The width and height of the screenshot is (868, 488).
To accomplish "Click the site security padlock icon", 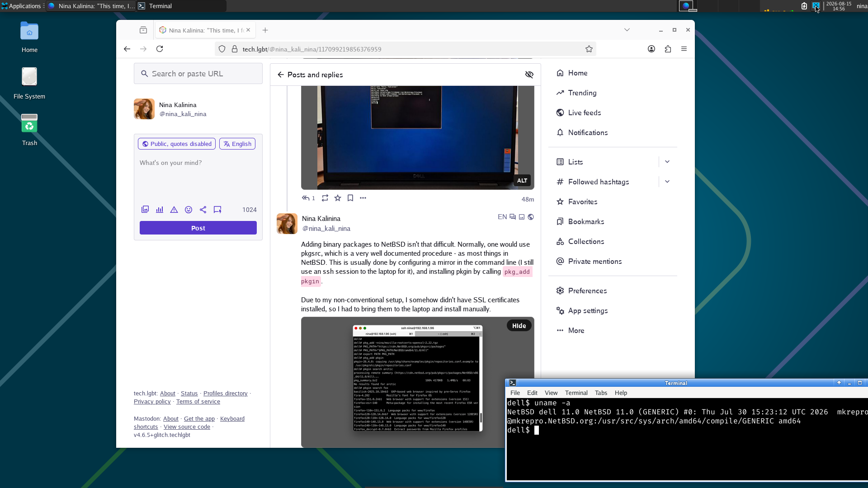I will point(235,49).
